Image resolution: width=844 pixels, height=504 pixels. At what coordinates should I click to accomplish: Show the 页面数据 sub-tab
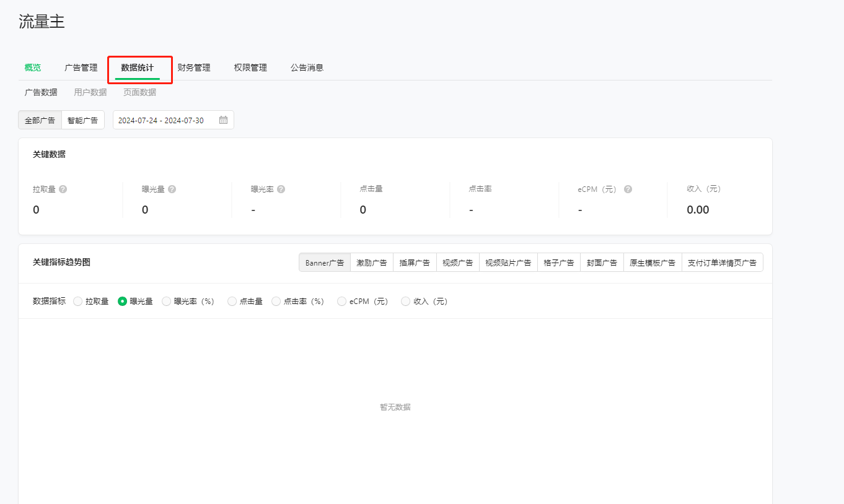tap(139, 92)
